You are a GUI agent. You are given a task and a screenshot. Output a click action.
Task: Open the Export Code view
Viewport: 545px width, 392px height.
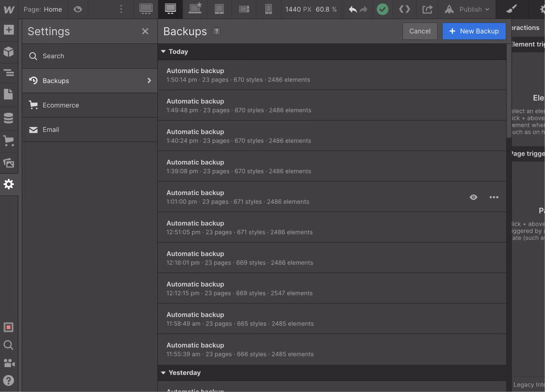pyautogui.click(x=404, y=9)
